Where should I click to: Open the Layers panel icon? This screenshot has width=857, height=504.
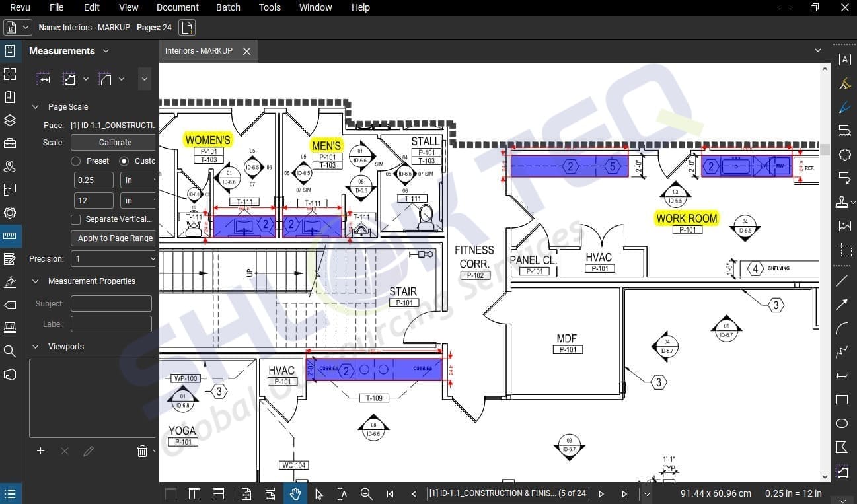[10, 120]
